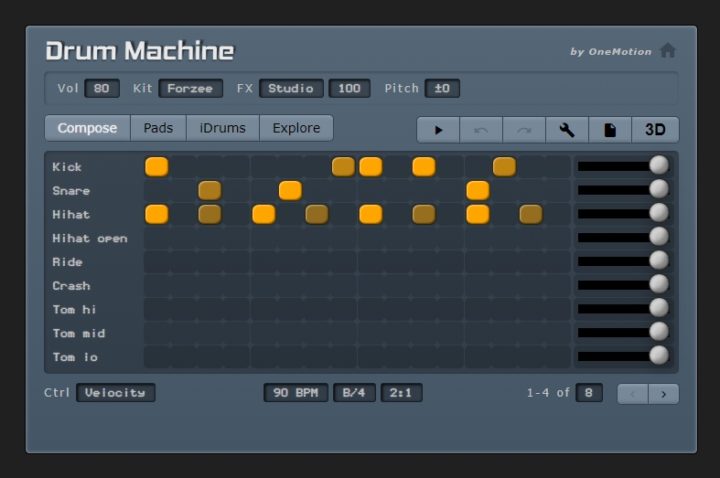
Task: Open the Kit Forzee dropdown
Action: pyautogui.click(x=190, y=88)
